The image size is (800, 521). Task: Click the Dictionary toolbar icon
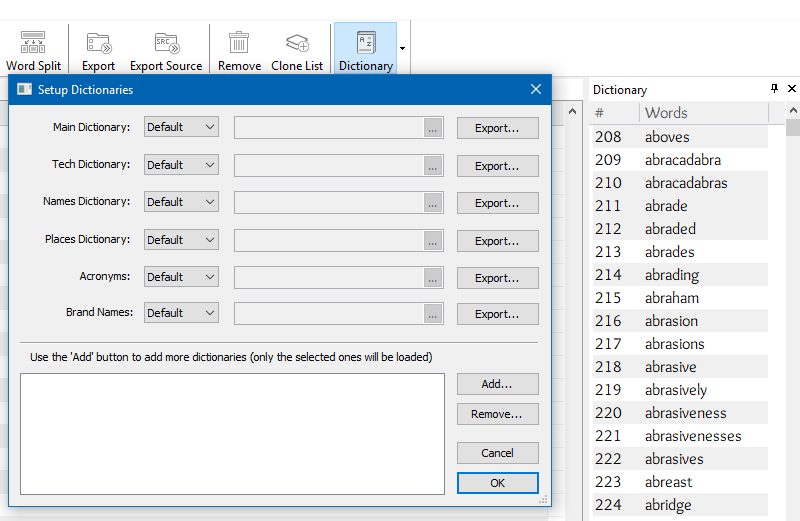coord(366,42)
